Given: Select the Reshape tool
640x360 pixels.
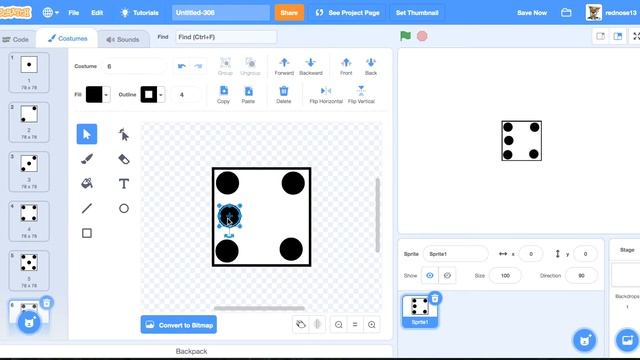Looking at the screenshot, I should point(124,134).
